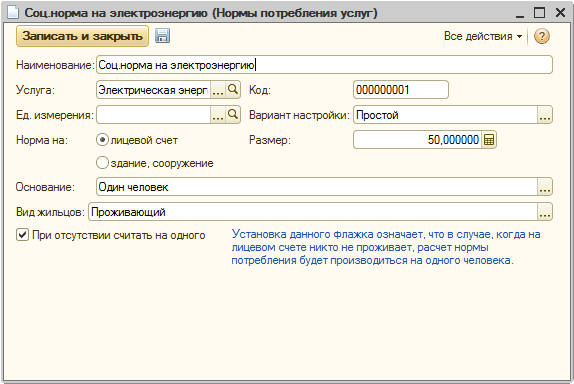Click ellipsis select button in Ед. измерения field
This screenshot has height=384, width=574.
coord(218,115)
